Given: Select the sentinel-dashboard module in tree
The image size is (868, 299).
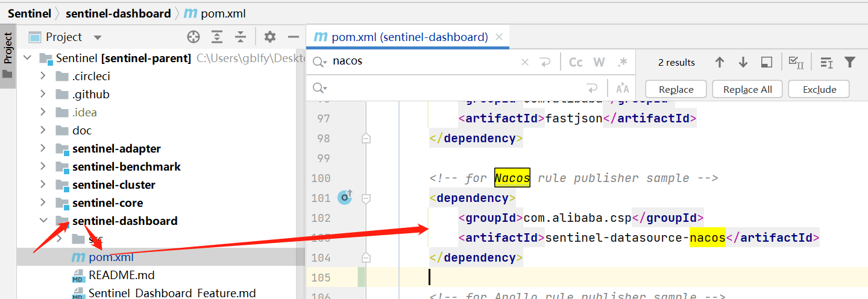Looking at the screenshot, I should click(125, 221).
